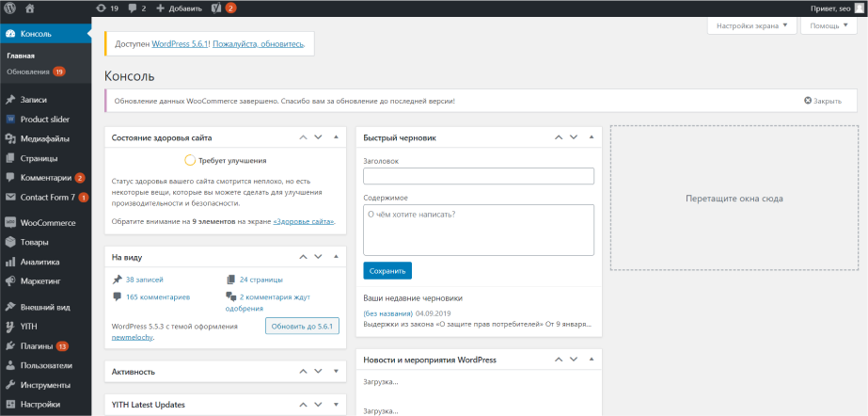868x416 pixels.
Task: Expand the YITH Latest Updates panel
Action: click(336, 405)
